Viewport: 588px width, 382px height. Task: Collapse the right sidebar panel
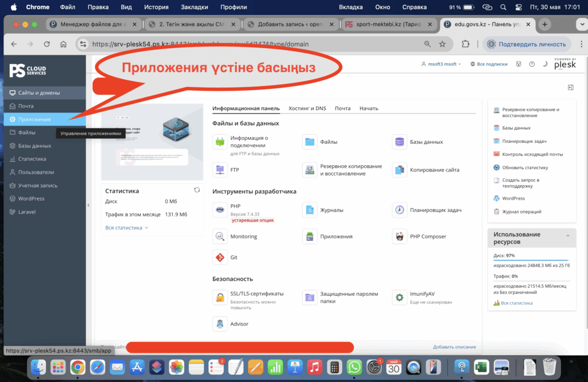[570, 87]
